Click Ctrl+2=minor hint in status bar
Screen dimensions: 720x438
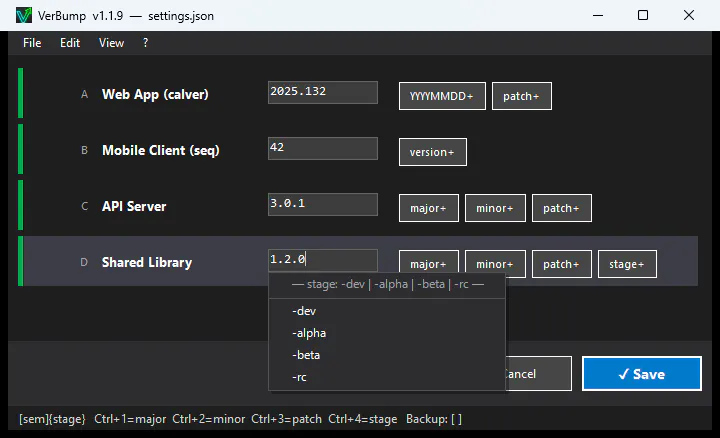point(208,419)
